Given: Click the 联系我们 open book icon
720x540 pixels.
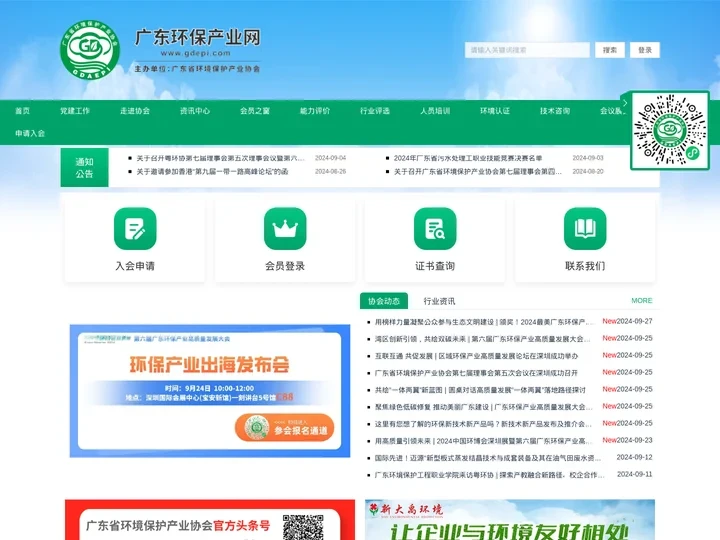Looking at the screenshot, I should coord(585,229).
